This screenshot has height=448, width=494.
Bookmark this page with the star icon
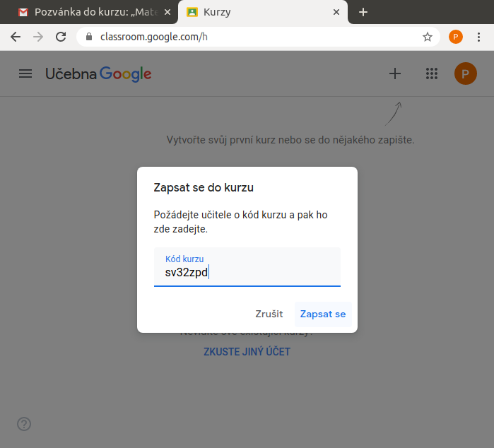pos(427,37)
